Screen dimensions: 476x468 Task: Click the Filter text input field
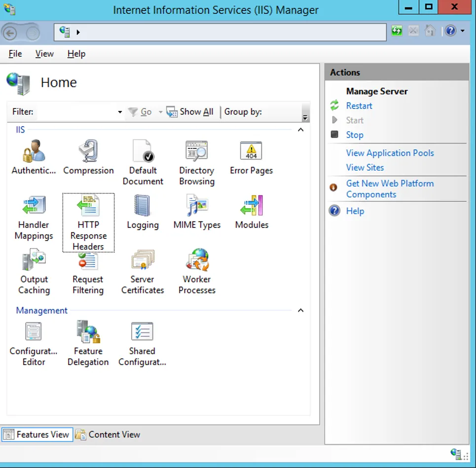point(76,112)
